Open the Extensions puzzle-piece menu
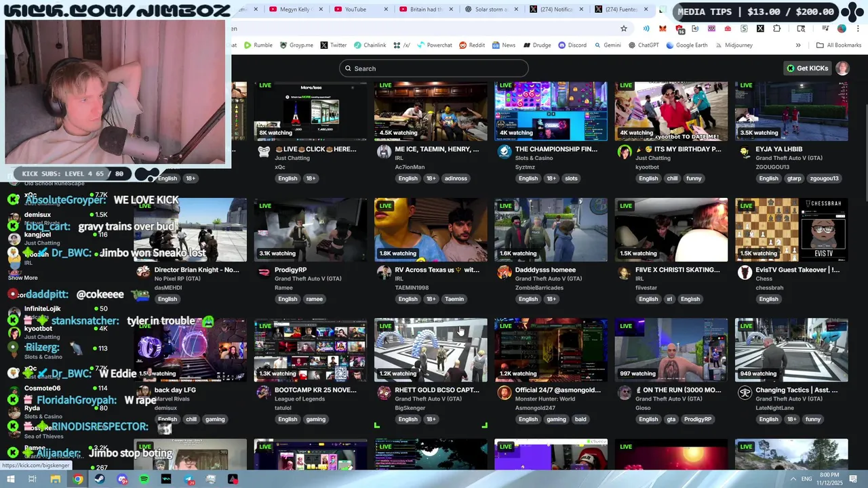This screenshot has width=868, height=488. coord(776,28)
